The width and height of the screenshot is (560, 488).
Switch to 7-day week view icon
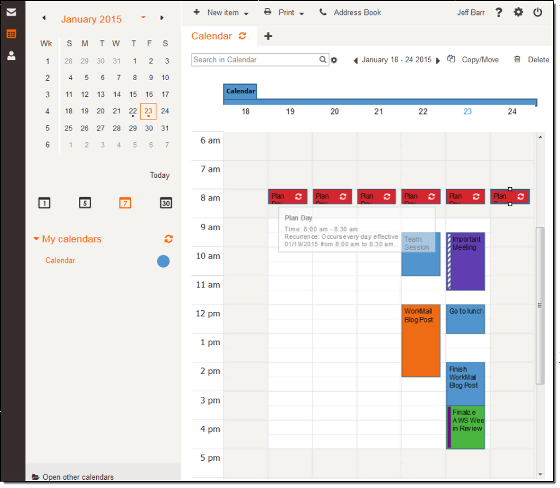click(125, 203)
